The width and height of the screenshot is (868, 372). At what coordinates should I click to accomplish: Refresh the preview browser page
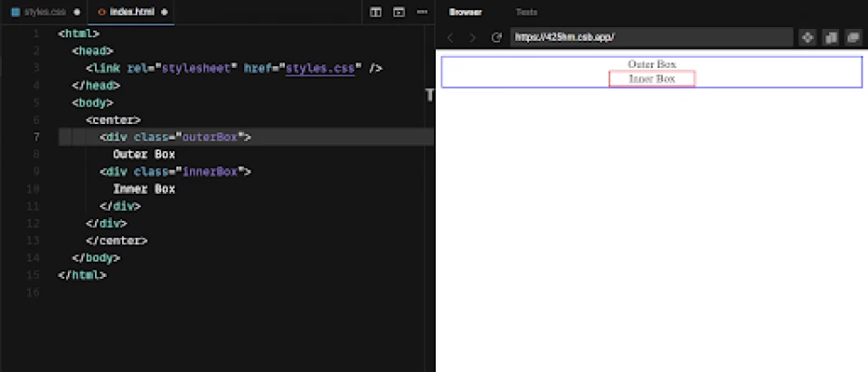point(495,37)
